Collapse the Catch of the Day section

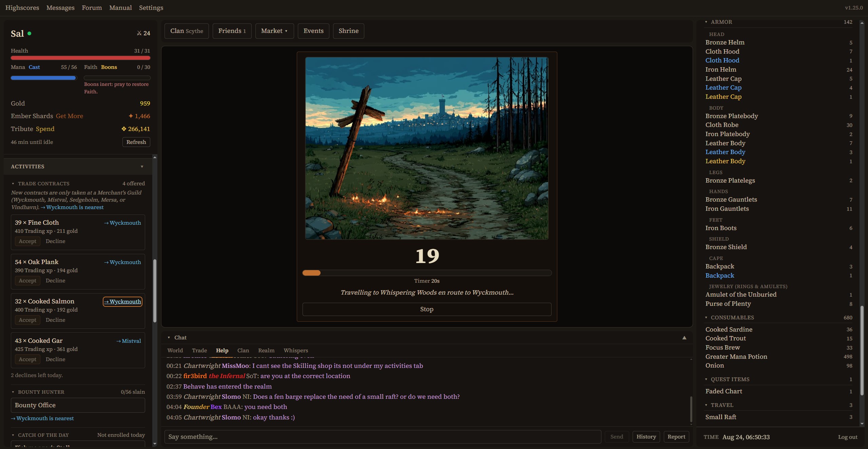point(13,435)
